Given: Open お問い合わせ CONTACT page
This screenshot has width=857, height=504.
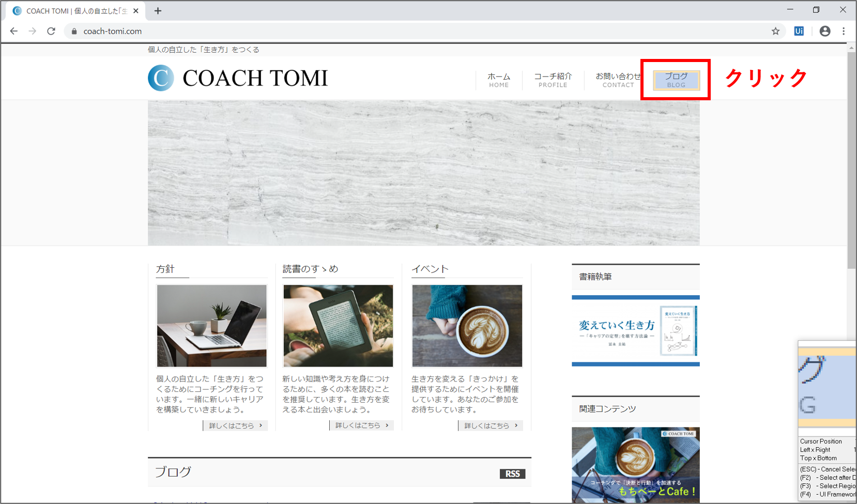Looking at the screenshot, I should 618,80.
